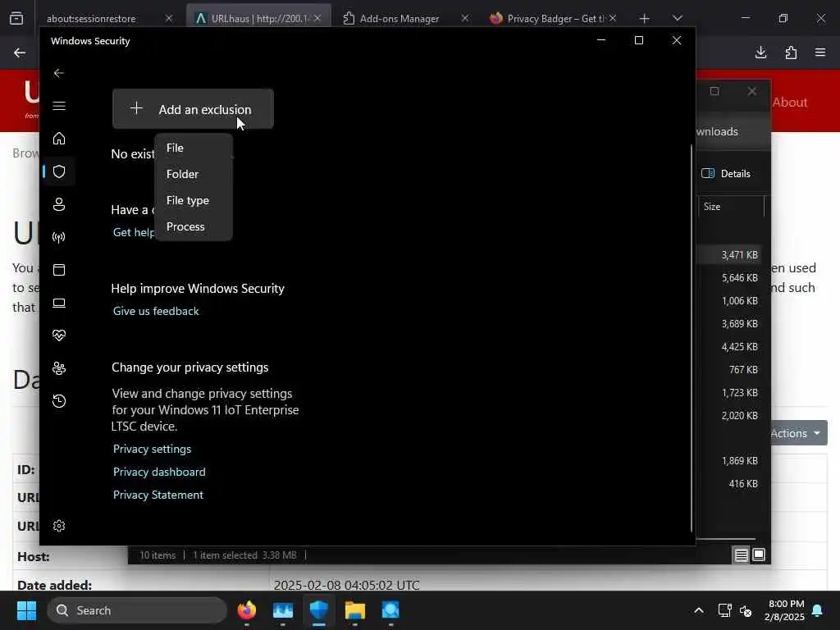The width and height of the screenshot is (840, 630).
Task: Go back in Windows Security
Action: (59, 73)
